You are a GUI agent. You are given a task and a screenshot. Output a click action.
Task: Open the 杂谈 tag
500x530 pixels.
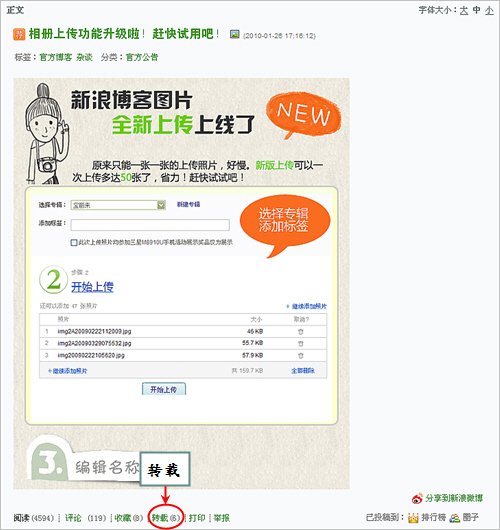[x=84, y=57]
